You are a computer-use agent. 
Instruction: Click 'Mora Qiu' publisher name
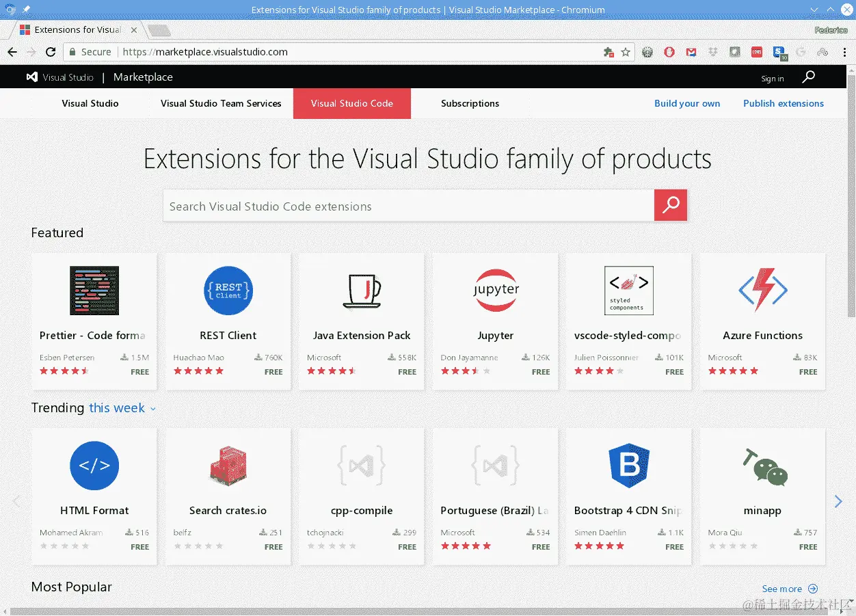pos(725,533)
